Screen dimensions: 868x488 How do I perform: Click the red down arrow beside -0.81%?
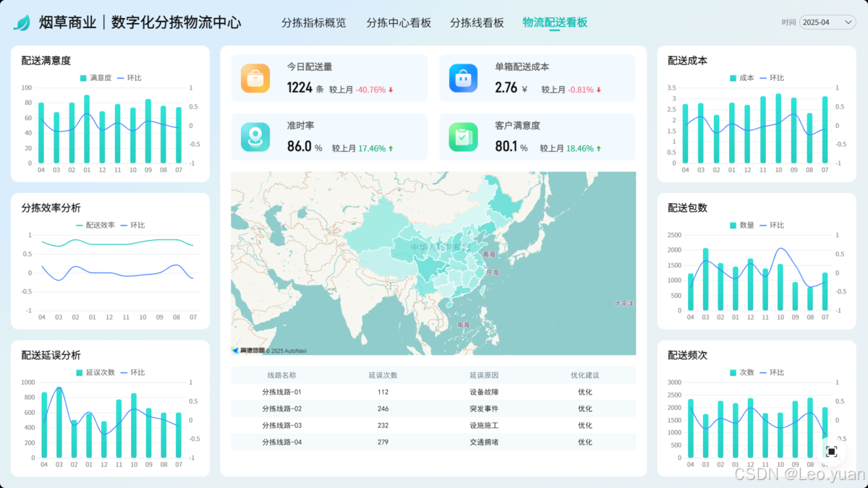coord(599,90)
